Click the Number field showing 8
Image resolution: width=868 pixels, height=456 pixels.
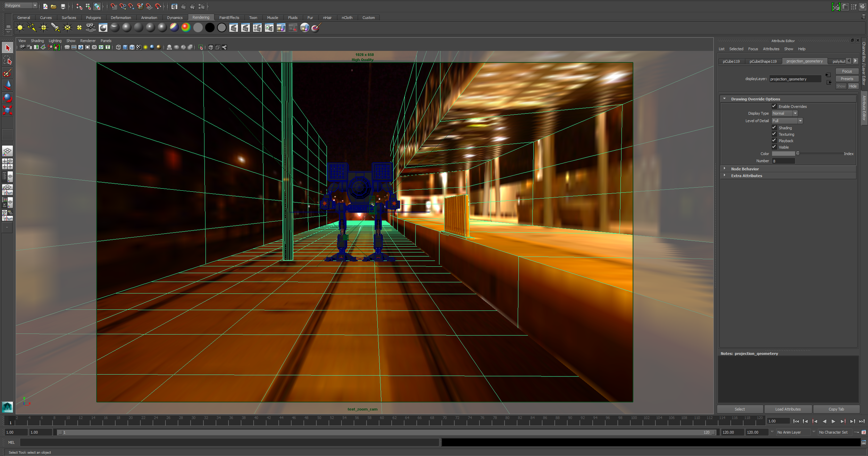[x=783, y=161]
